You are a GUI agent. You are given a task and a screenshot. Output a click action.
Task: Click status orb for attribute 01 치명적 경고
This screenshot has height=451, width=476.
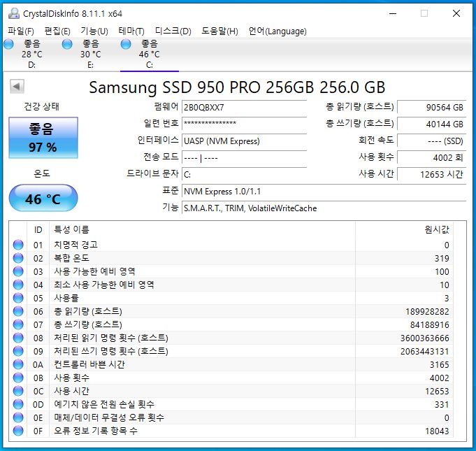(18, 245)
